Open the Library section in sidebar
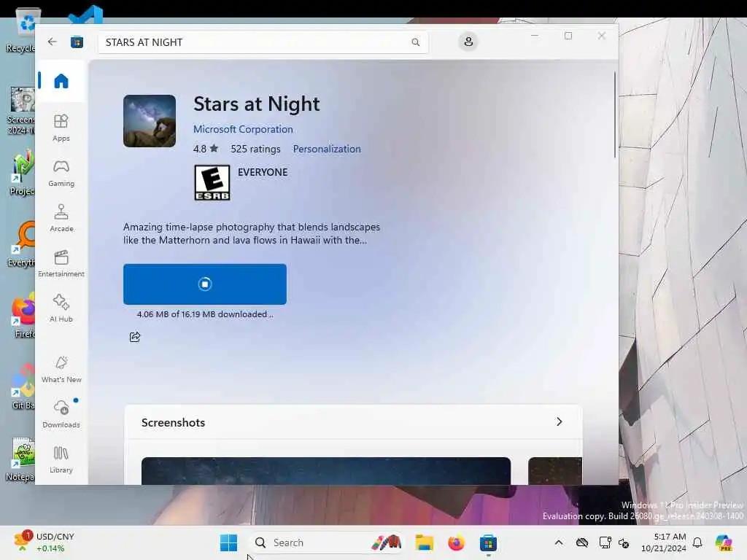The image size is (747, 560). click(61, 459)
